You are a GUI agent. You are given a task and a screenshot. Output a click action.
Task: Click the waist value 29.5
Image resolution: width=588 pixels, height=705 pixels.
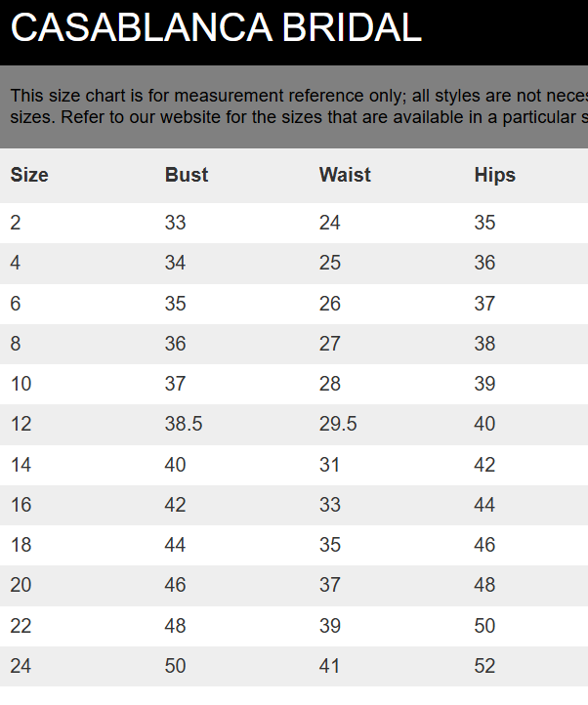[x=338, y=424]
